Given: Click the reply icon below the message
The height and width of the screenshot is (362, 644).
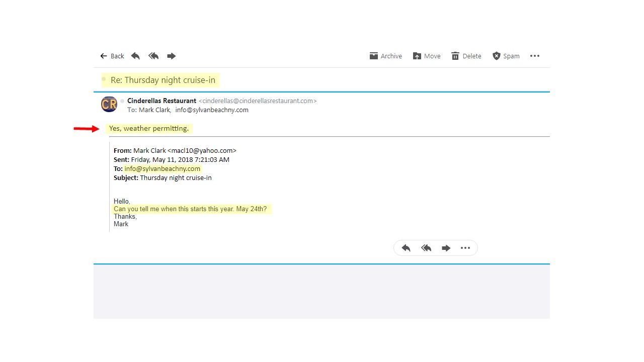Looking at the screenshot, I should tap(406, 248).
